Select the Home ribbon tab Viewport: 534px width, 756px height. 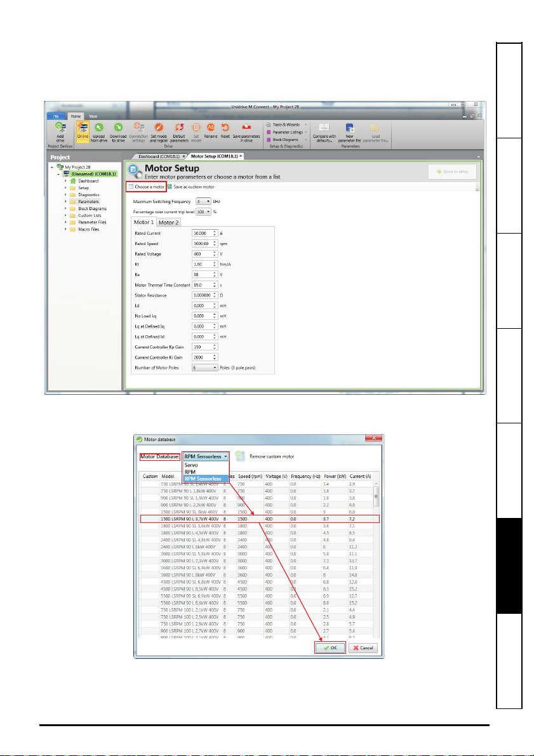click(76, 116)
